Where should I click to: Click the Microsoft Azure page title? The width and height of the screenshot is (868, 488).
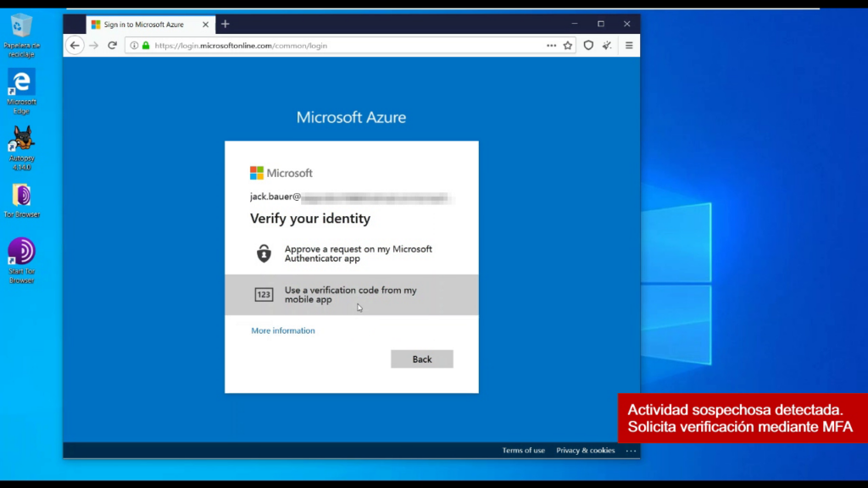(x=351, y=117)
